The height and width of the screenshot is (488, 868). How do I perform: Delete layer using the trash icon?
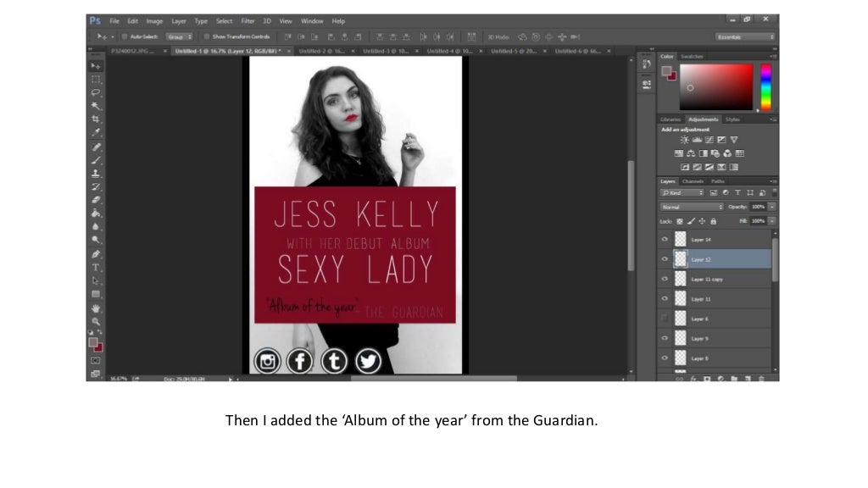[x=761, y=379]
